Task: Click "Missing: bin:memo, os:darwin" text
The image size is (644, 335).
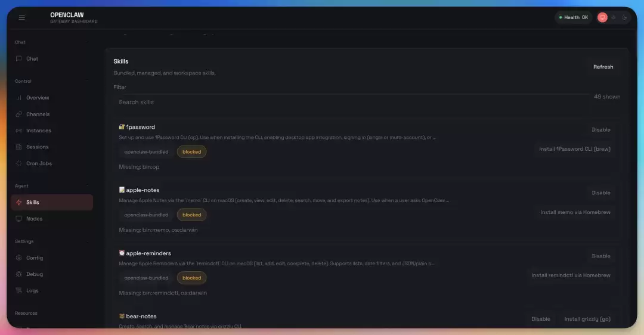Action: coord(158,230)
